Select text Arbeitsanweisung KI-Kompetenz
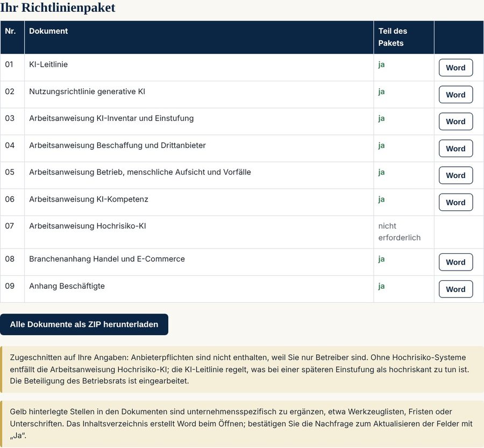This screenshot has width=484, height=448. click(x=89, y=199)
